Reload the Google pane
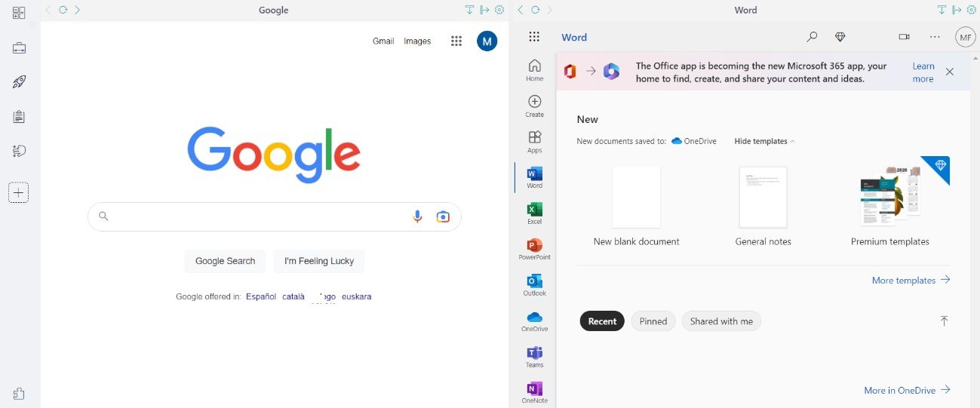The height and width of the screenshot is (408, 980). 63,10
